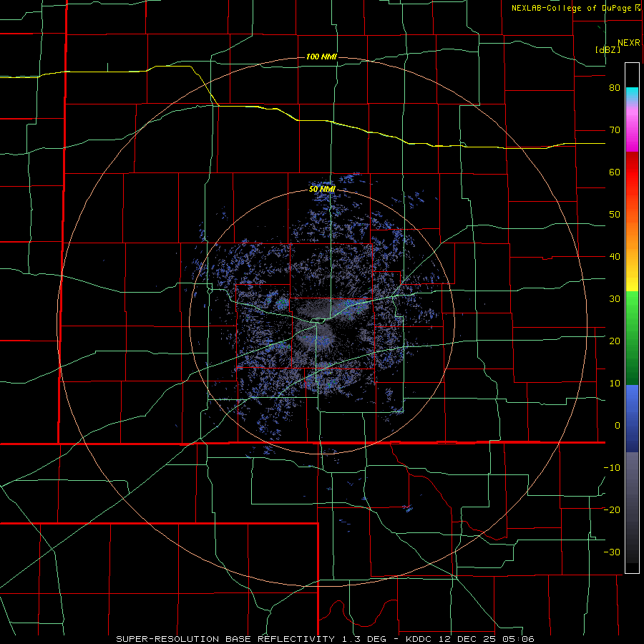
Task: Click the 60 dBZ legend value
Action: [x=615, y=172]
